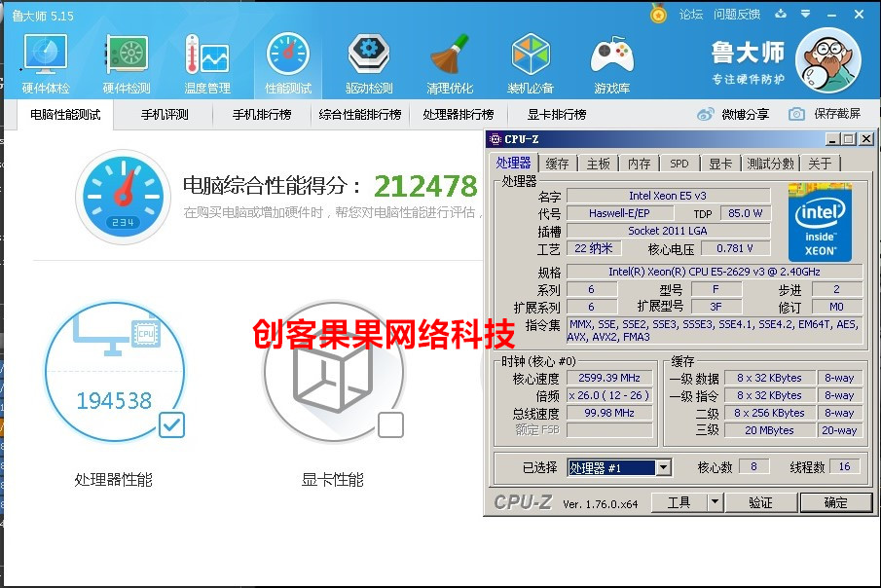The height and width of the screenshot is (588, 881).
Task: Check the 显卡性能 checkbox
Action: (390, 425)
